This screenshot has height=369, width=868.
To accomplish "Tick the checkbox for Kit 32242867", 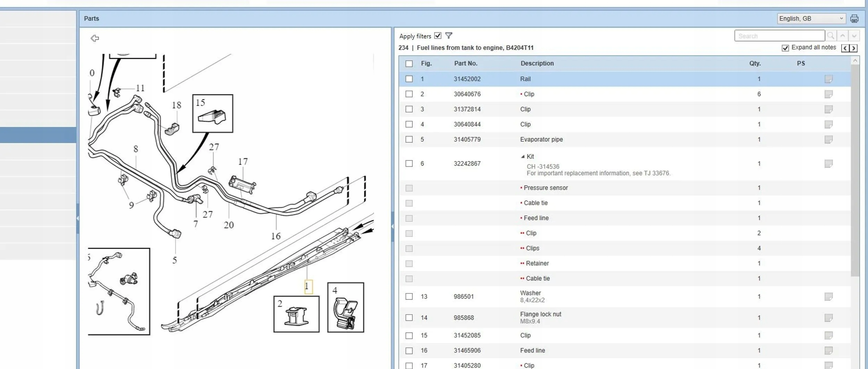I will point(409,163).
